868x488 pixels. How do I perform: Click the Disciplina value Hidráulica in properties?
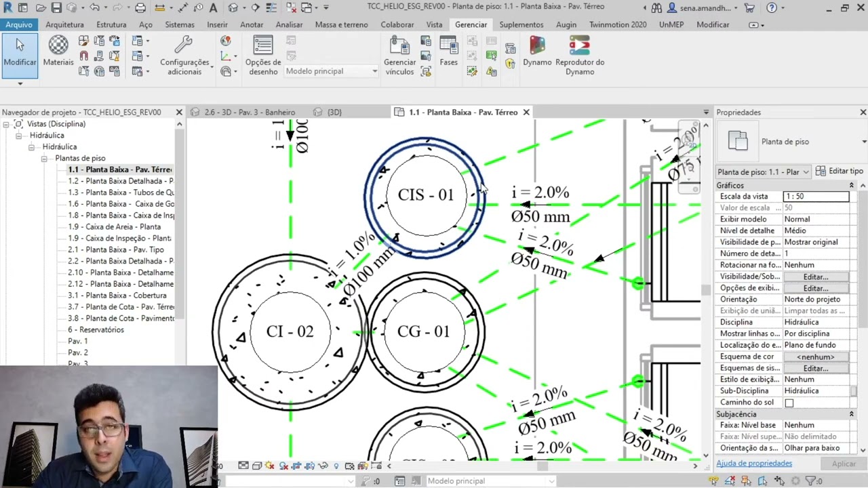click(x=816, y=323)
